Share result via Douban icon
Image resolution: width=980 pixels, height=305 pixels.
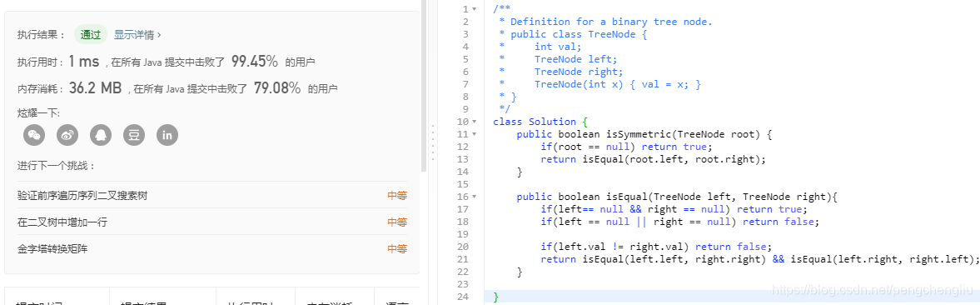pyautogui.click(x=134, y=134)
